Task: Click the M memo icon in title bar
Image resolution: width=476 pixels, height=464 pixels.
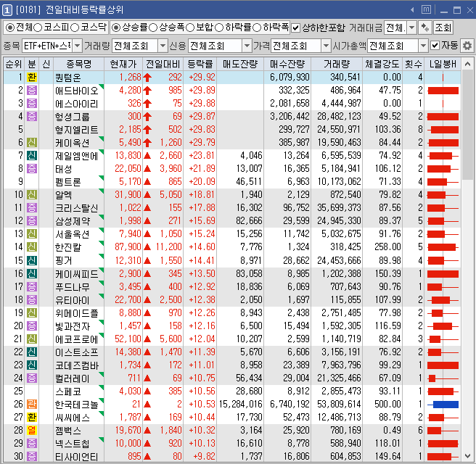Action: pyautogui.click(x=426, y=9)
